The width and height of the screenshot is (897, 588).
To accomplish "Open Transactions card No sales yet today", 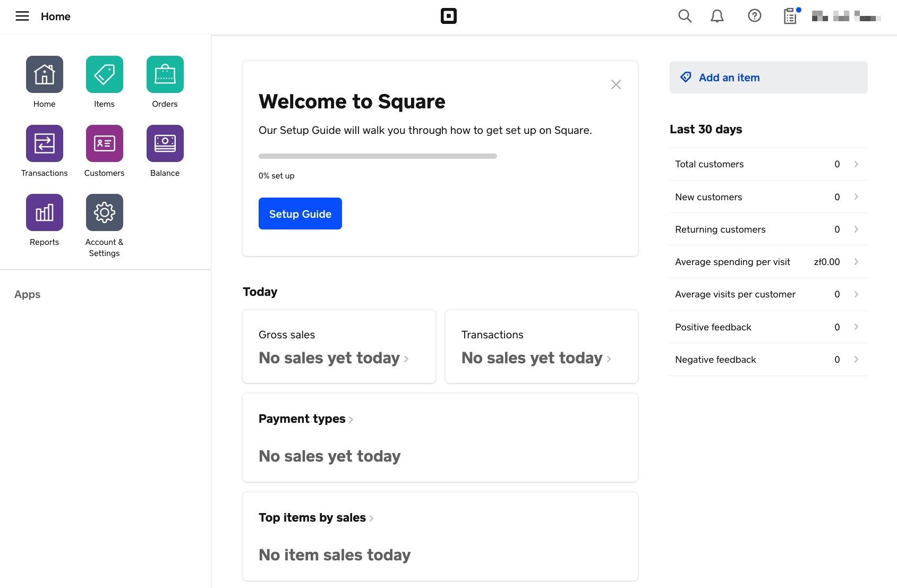I will pyautogui.click(x=536, y=358).
